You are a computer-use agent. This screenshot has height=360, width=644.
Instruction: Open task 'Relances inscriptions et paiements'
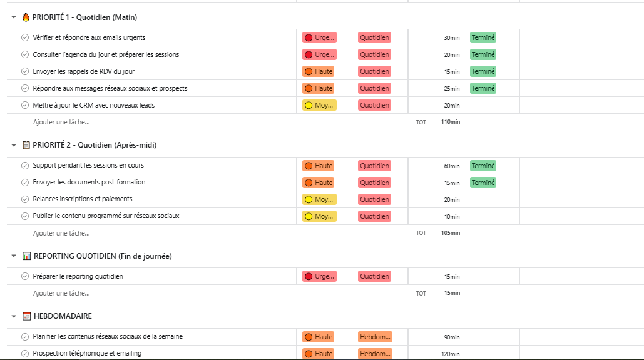tap(83, 199)
